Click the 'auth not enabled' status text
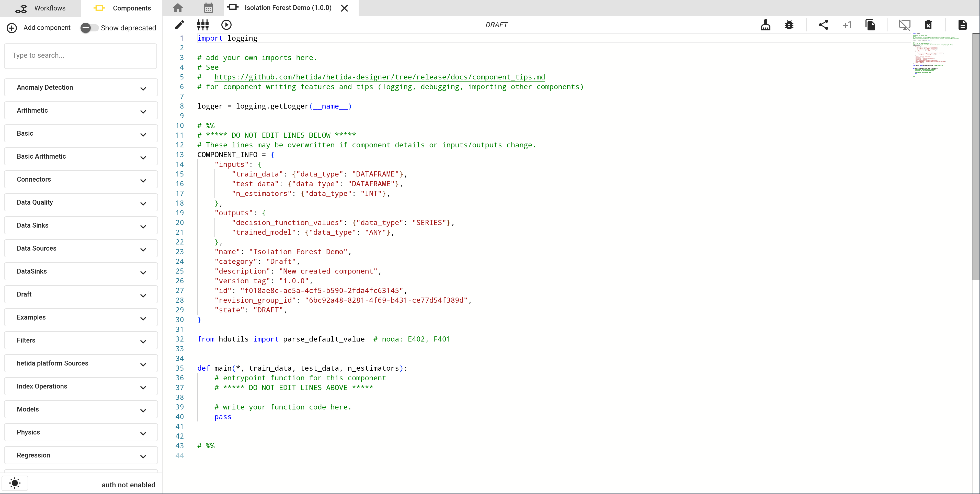 pos(128,485)
